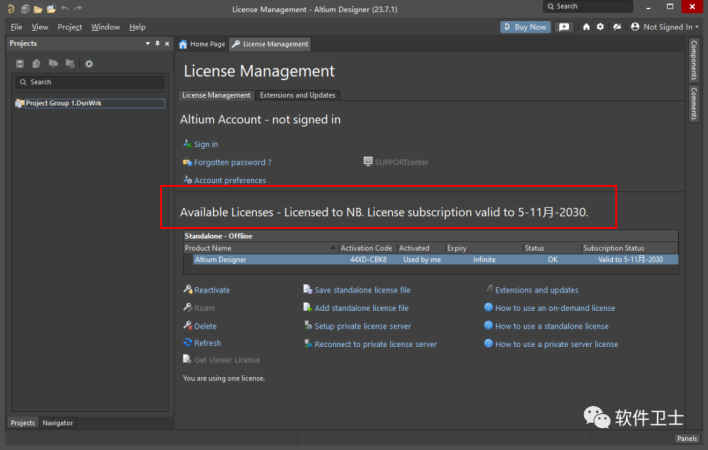Click the open folder icon in title bar
Screen dimensions: 708x450
click(x=38, y=9)
